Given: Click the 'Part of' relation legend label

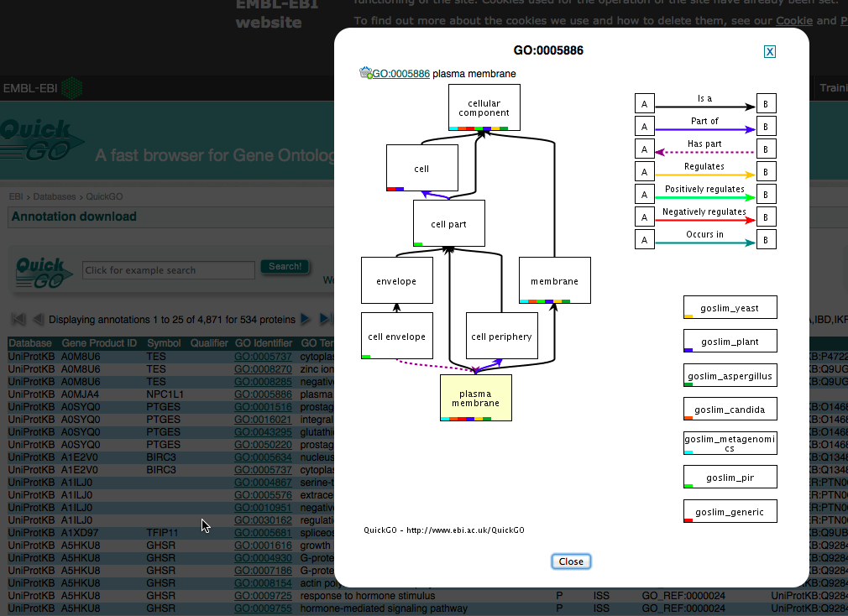Looking at the screenshot, I should click(704, 121).
